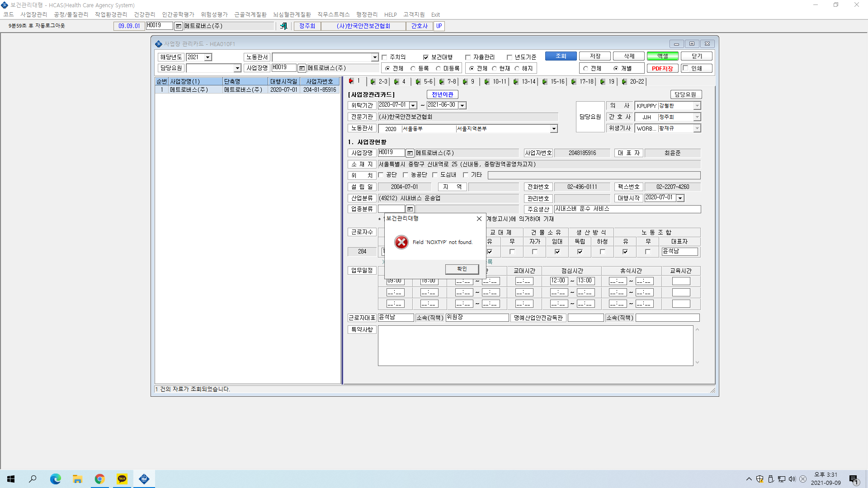Open the lookup icon beside code H0019 in top bar
868x488 pixels.
(x=179, y=26)
